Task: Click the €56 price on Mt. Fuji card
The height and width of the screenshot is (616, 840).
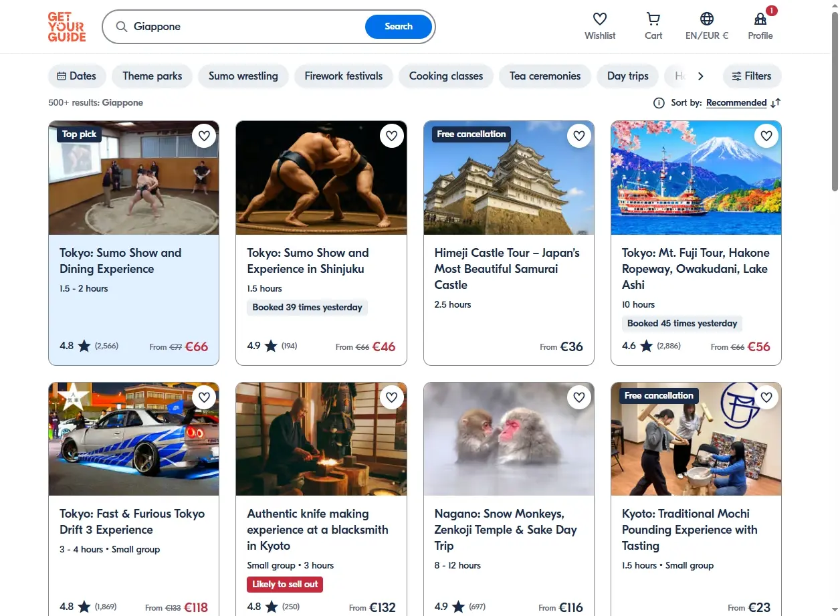Action: point(758,347)
